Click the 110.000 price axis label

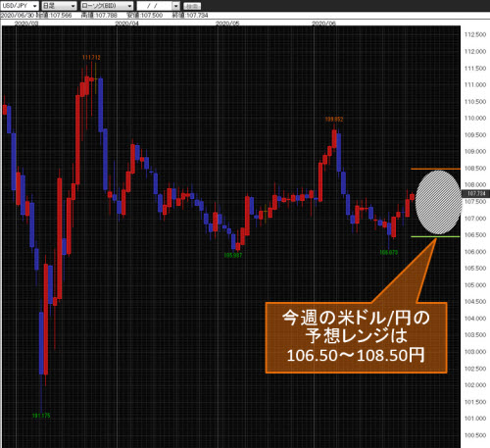(475, 118)
